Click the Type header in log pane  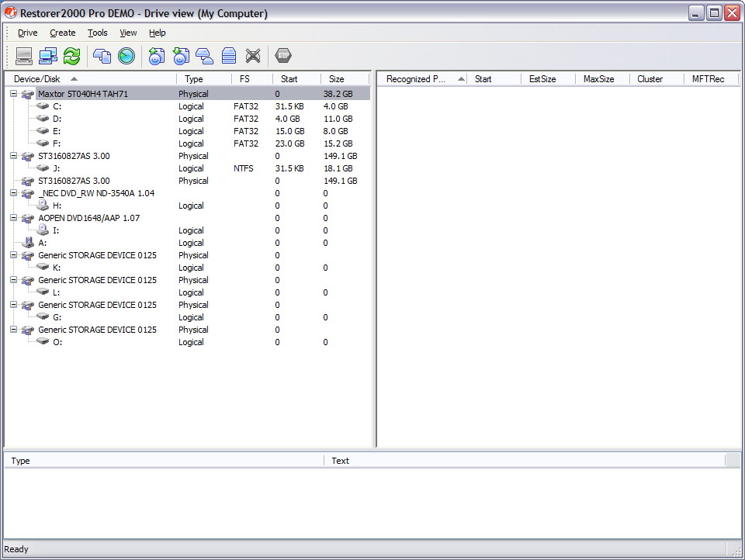coord(165,461)
